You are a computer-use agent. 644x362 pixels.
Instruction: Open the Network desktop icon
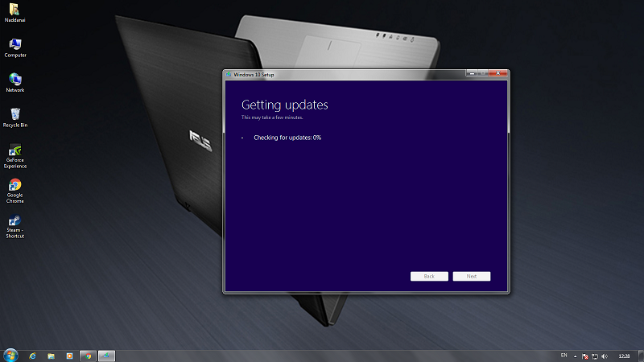(15, 83)
